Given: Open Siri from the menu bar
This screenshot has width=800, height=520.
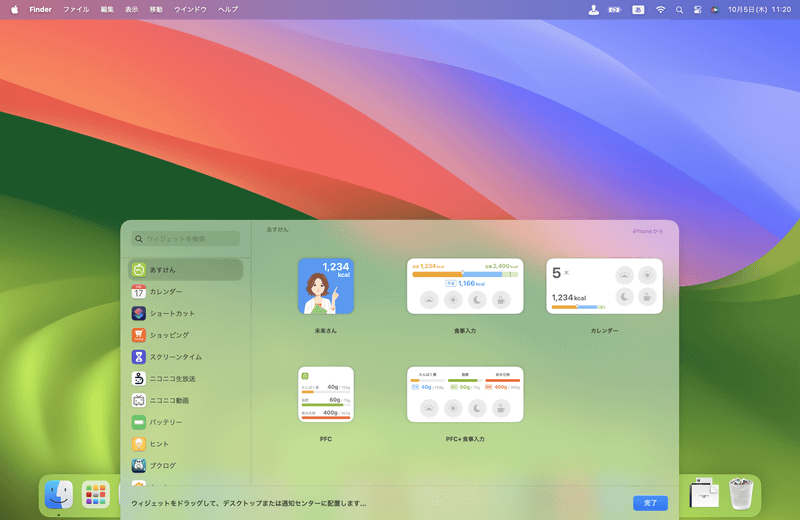Looking at the screenshot, I should pos(715,9).
